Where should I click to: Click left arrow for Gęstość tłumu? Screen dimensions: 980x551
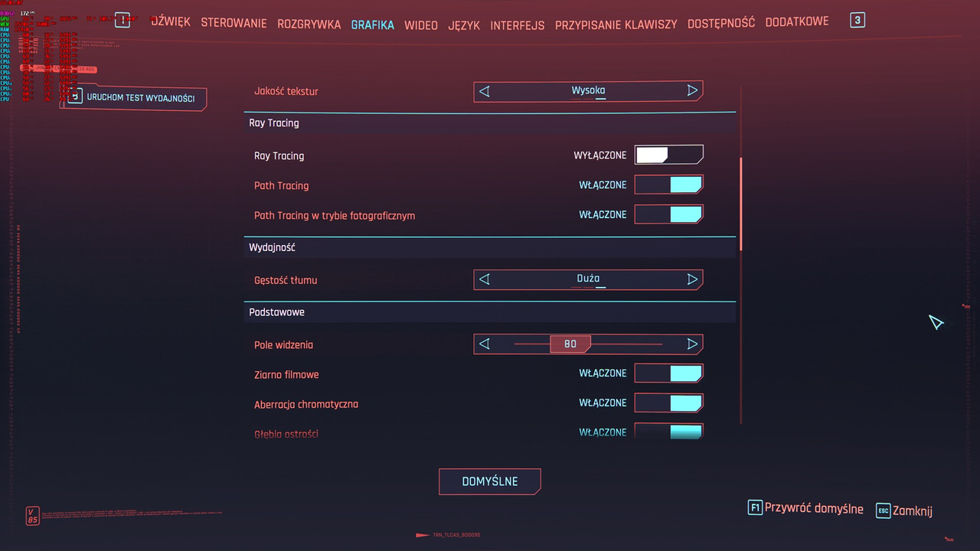click(x=484, y=279)
